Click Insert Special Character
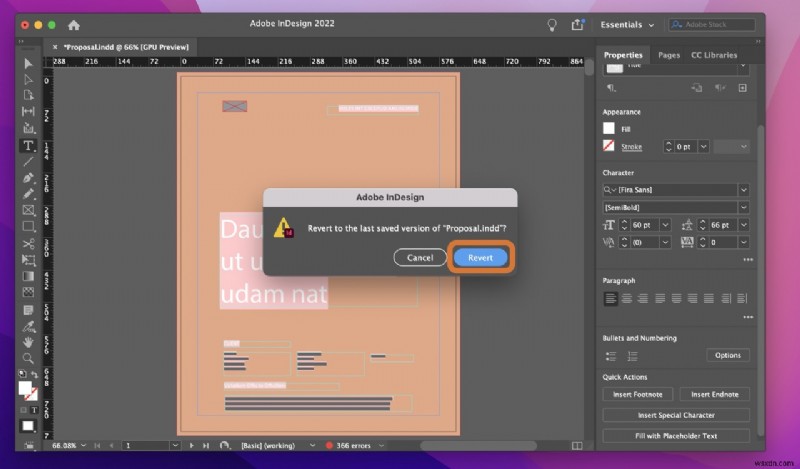The height and width of the screenshot is (469, 800). coord(676,415)
